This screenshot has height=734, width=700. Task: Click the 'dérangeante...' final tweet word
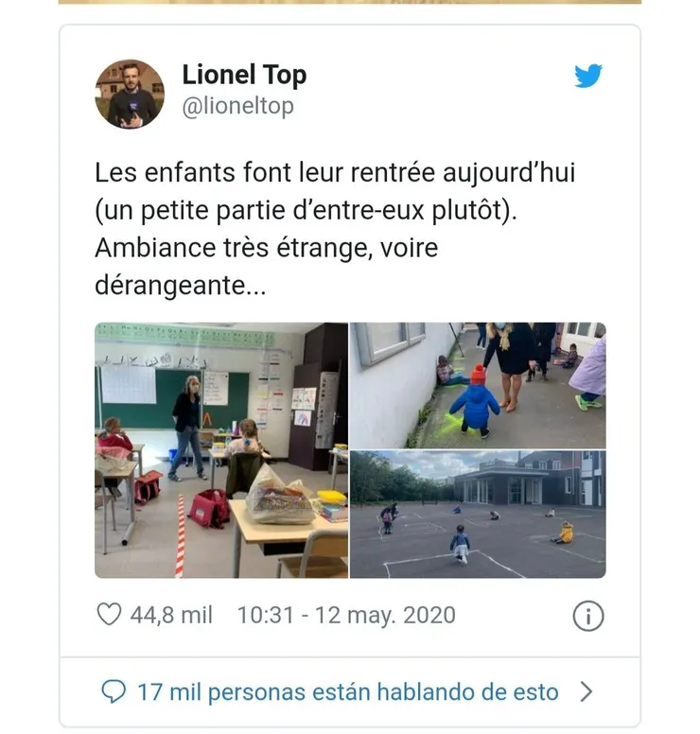click(181, 285)
